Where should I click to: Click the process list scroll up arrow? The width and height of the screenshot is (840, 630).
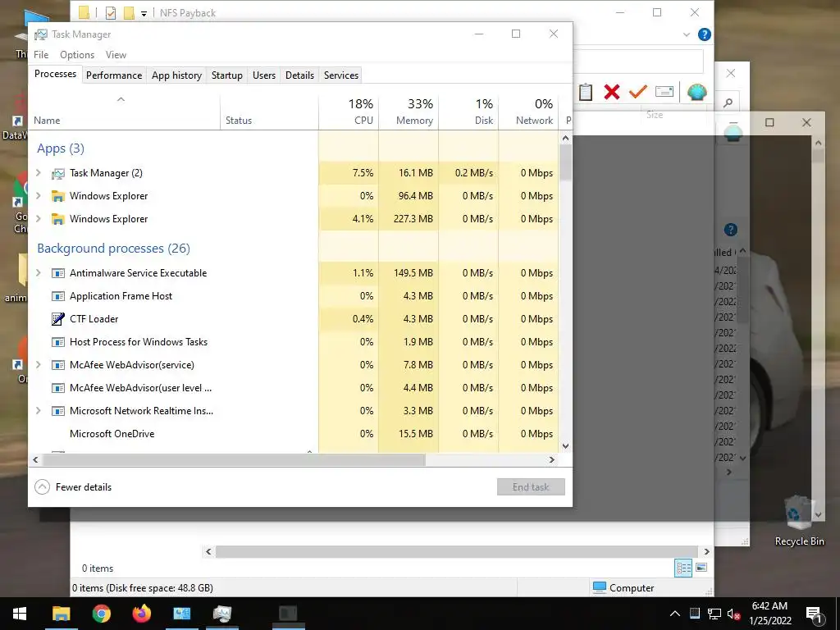[x=566, y=138]
